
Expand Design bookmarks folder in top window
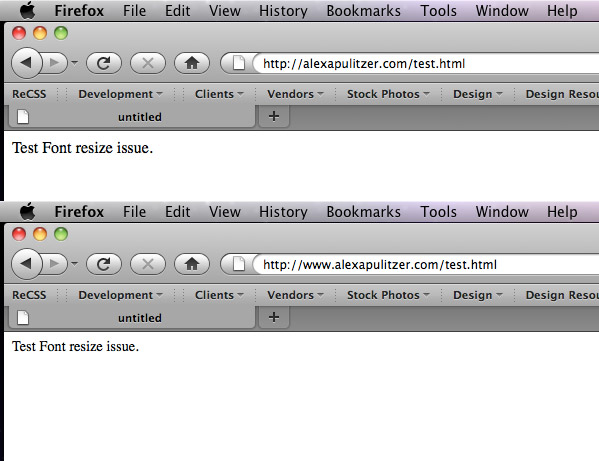(478, 94)
